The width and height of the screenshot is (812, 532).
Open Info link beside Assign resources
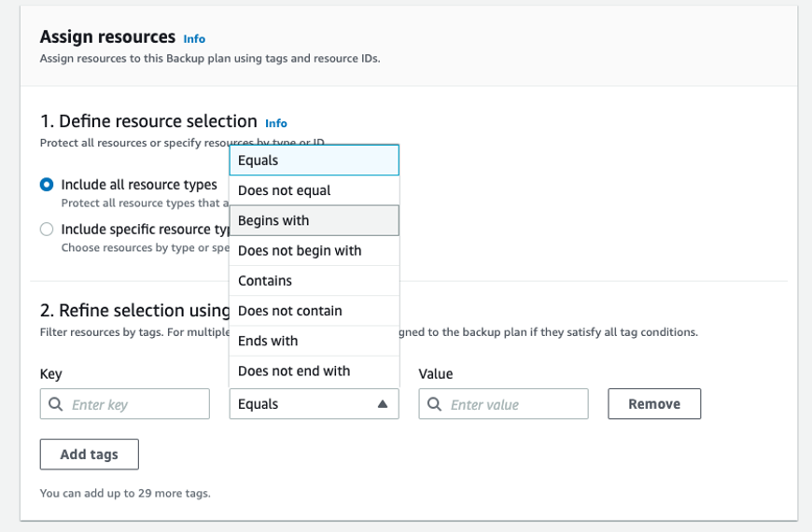(194, 39)
